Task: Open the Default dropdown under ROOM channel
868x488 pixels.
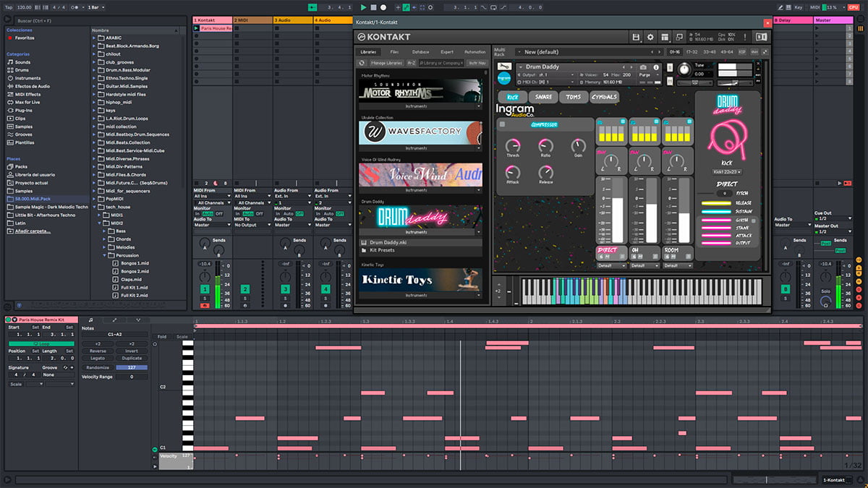Action: [678, 265]
